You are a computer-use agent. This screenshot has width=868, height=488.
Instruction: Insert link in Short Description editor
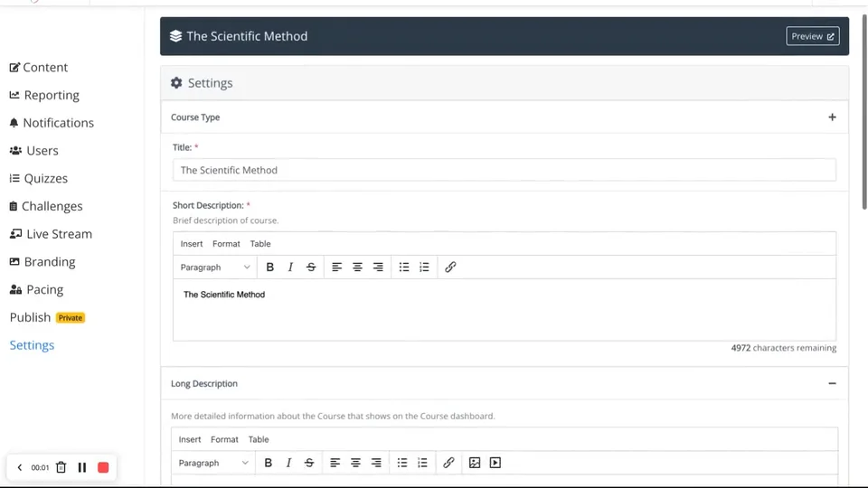pyautogui.click(x=450, y=267)
